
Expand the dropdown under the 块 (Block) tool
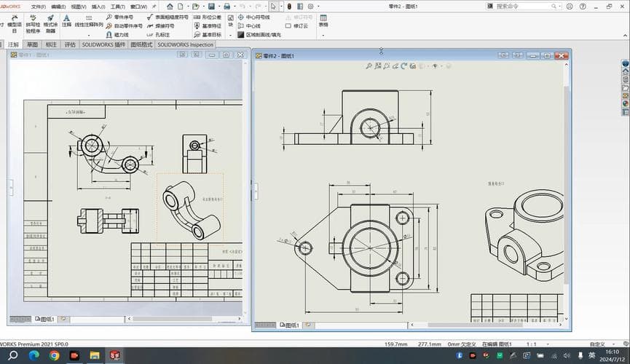pyautogui.click(x=231, y=36)
